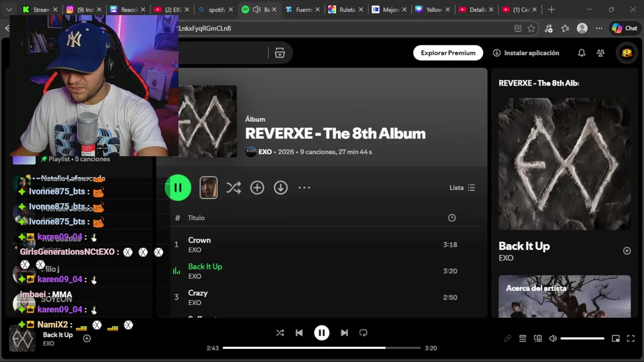Open a new browser tab
644x362 pixels.
551,10
